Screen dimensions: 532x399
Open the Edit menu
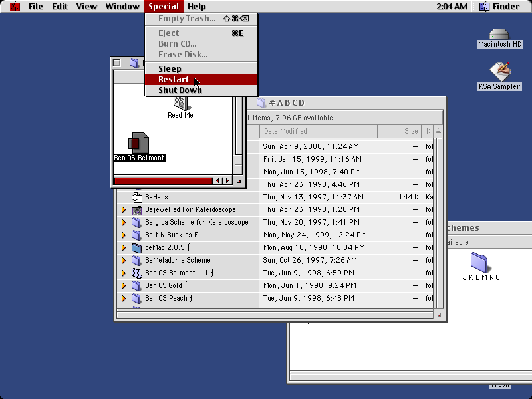click(60, 7)
